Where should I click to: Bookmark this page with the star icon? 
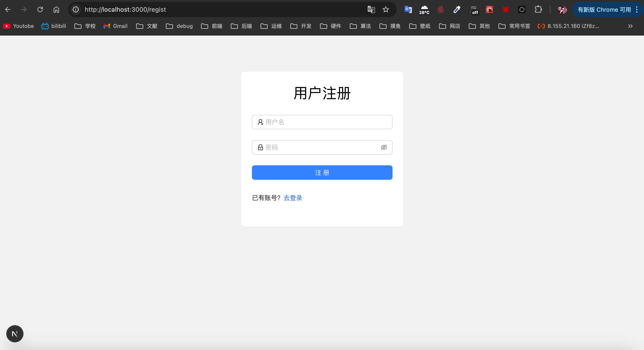click(x=386, y=9)
